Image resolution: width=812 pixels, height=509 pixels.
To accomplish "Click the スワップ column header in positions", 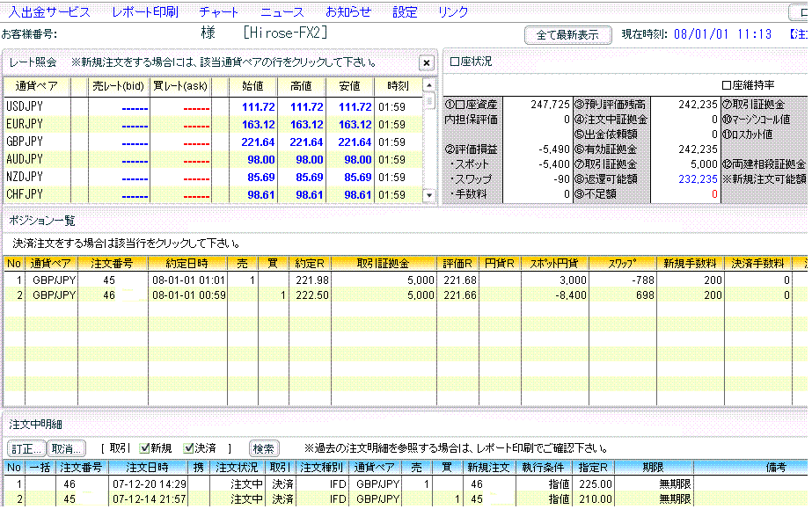I will [623, 264].
